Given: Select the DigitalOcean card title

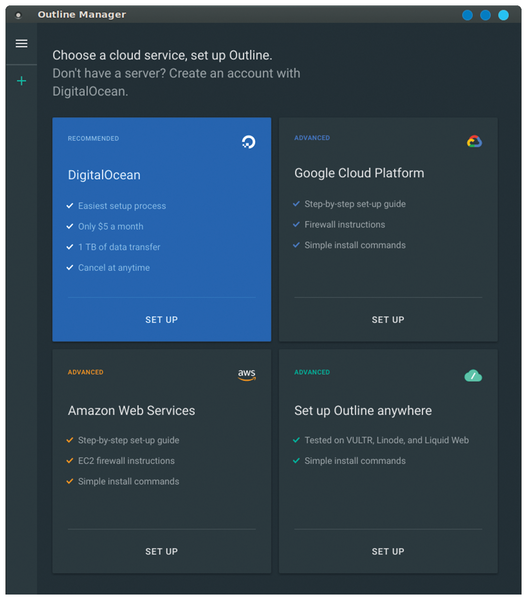Looking at the screenshot, I should tap(104, 175).
